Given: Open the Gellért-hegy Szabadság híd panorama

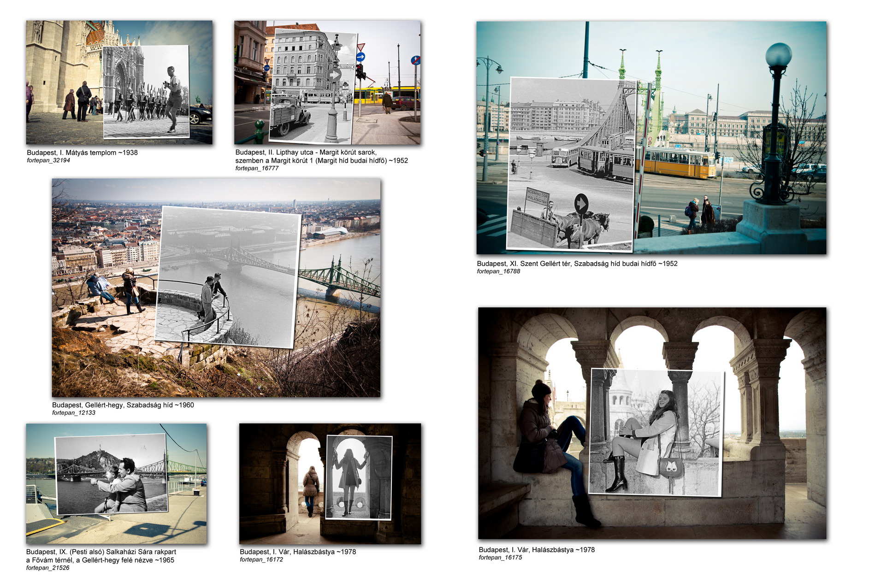Looking at the screenshot, I should click(216, 288).
